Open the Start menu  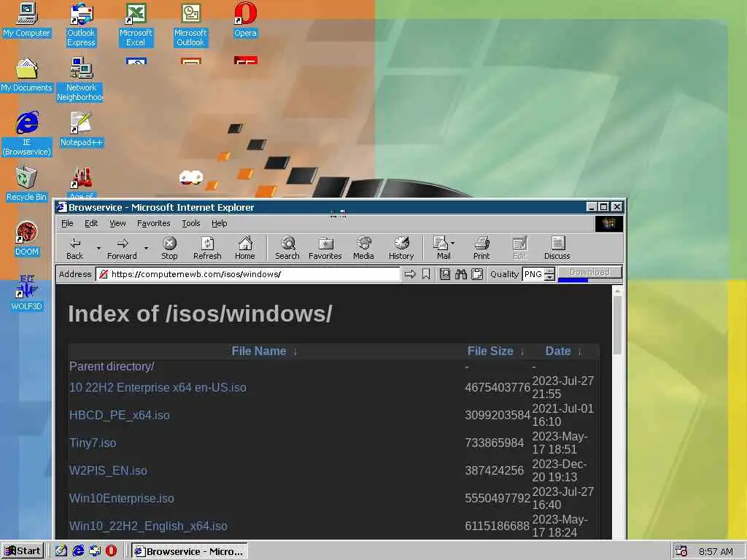(23, 551)
